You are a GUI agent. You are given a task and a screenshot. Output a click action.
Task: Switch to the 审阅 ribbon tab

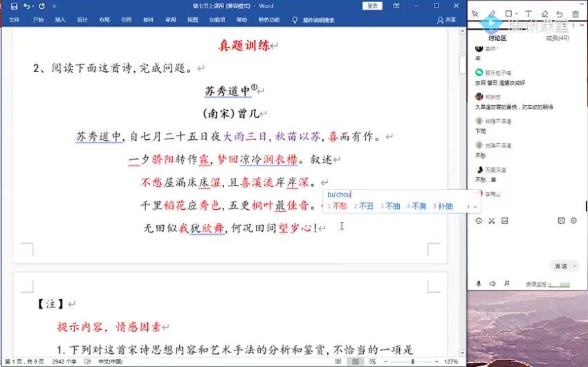pyautogui.click(x=171, y=20)
